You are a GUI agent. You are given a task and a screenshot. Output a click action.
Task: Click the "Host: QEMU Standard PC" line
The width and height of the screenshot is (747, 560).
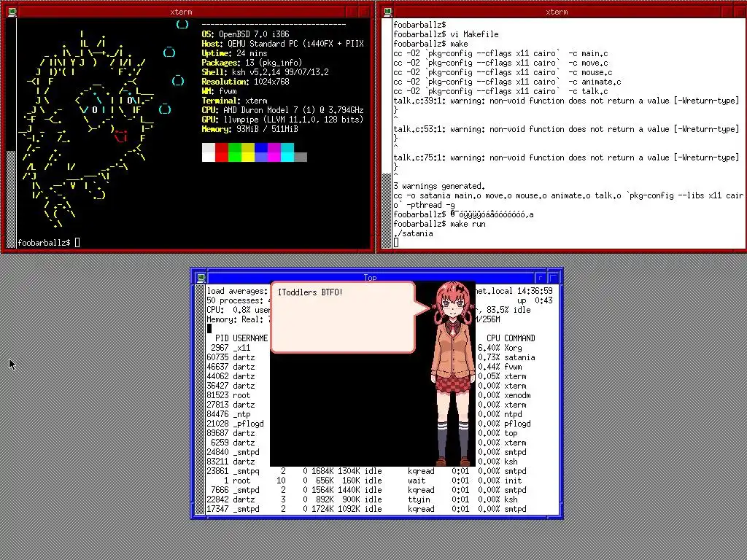(283, 44)
